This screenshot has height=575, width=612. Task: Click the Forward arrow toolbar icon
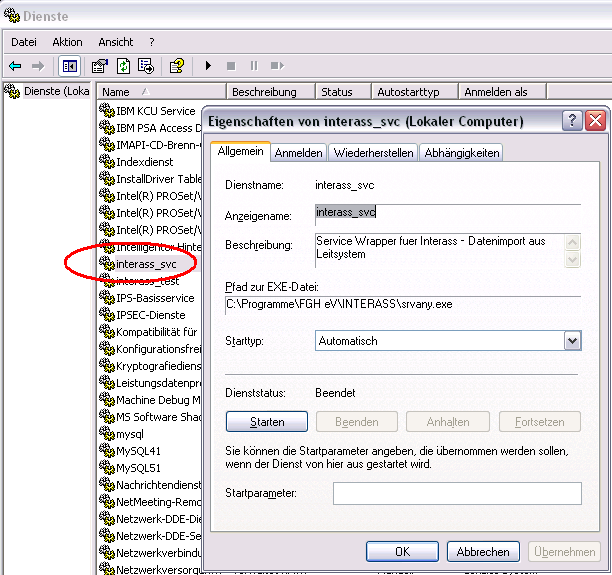coord(38,66)
